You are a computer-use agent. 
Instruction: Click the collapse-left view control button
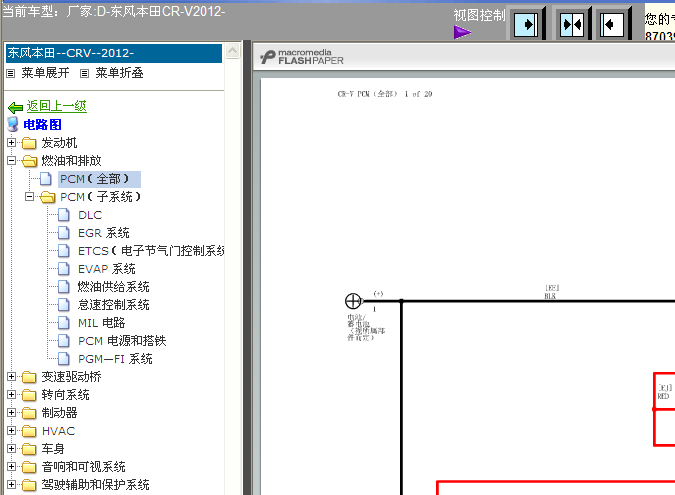[x=612, y=24]
